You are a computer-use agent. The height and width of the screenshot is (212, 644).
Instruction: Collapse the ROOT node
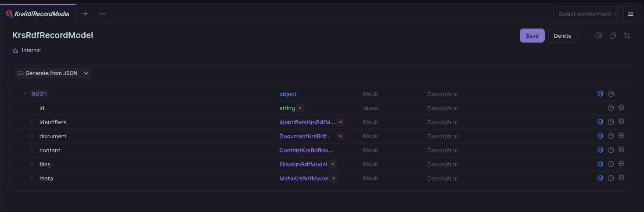pyautogui.click(x=25, y=94)
